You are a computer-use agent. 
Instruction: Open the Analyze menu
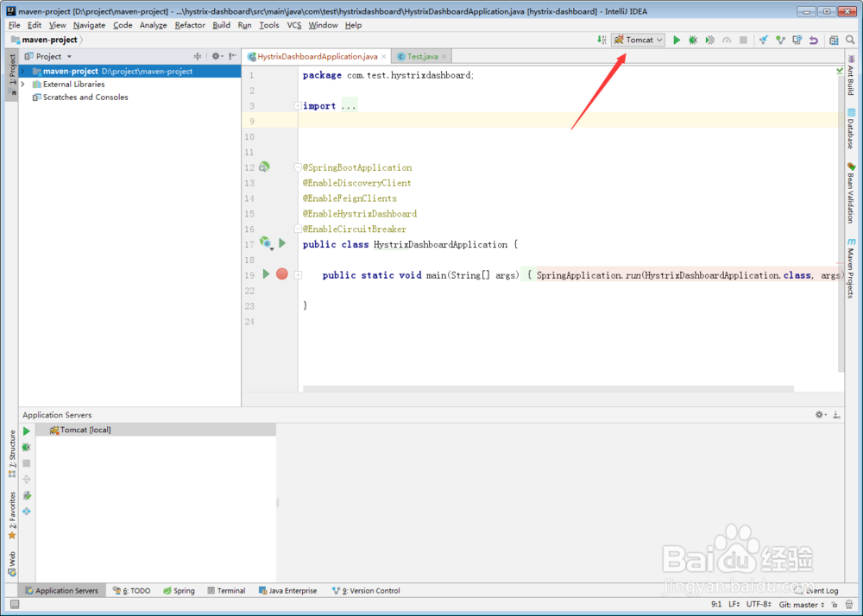coord(153,25)
